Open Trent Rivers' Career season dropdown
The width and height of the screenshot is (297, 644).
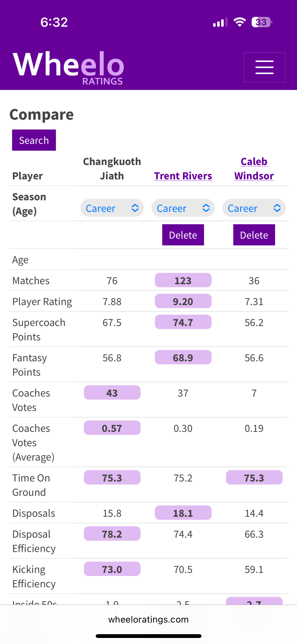click(x=183, y=208)
